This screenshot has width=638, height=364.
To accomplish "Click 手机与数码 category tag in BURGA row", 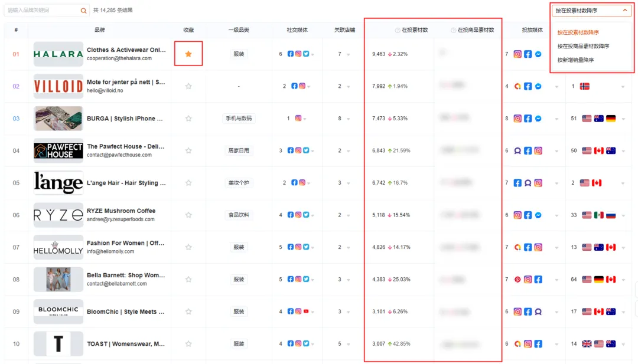I will click(x=239, y=118).
